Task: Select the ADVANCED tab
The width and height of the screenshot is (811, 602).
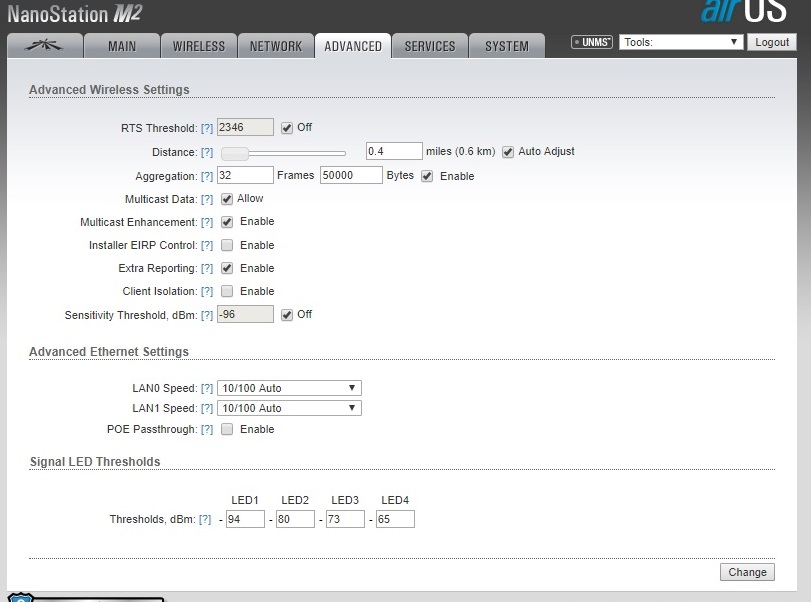Action: pyautogui.click(x=353, y=46)
